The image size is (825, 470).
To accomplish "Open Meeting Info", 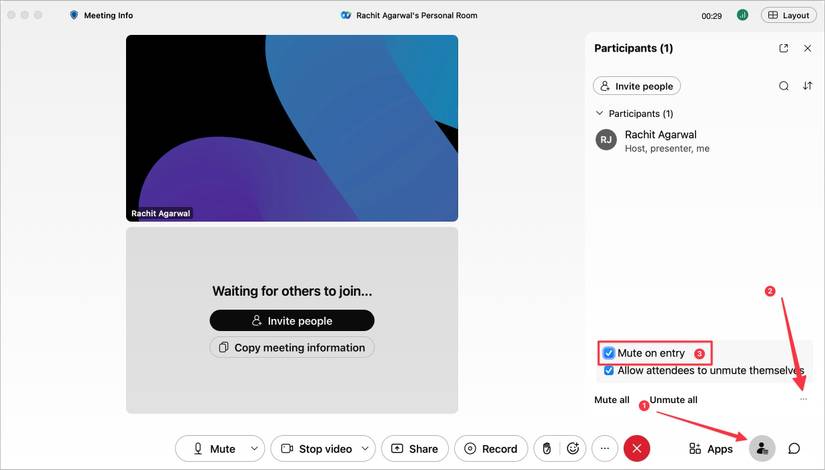I will tap(101, 15).
